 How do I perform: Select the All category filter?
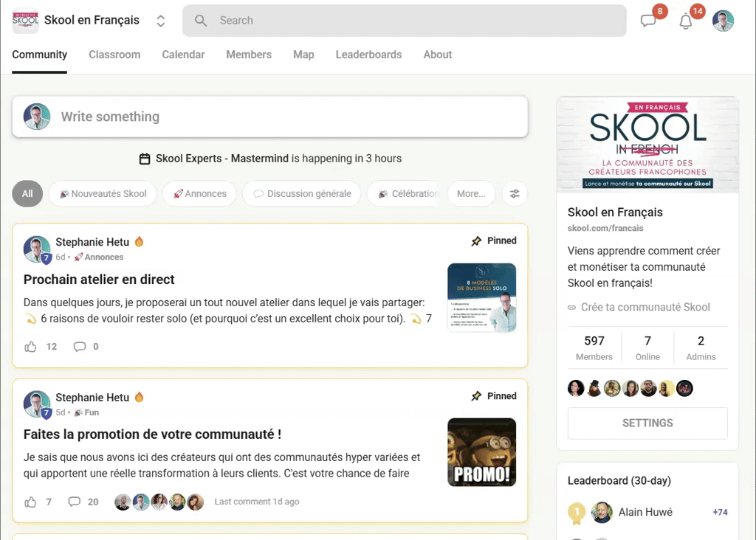(27, 194)
